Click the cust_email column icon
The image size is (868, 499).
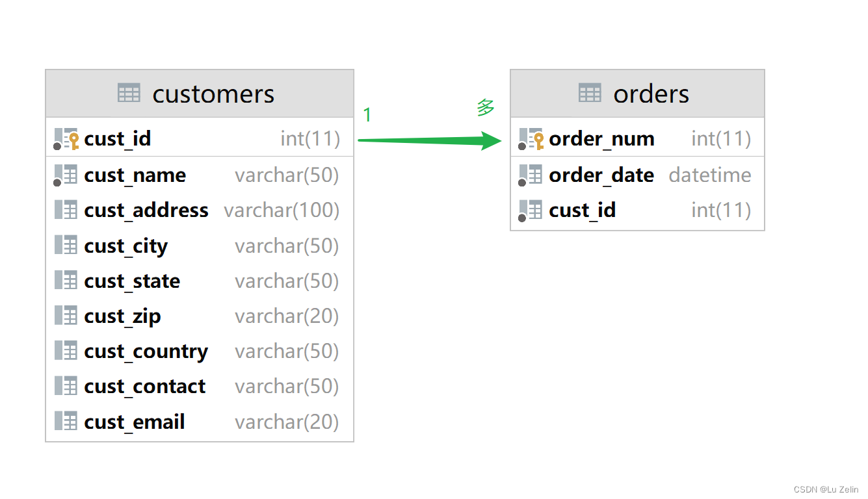tap(66, 422)
